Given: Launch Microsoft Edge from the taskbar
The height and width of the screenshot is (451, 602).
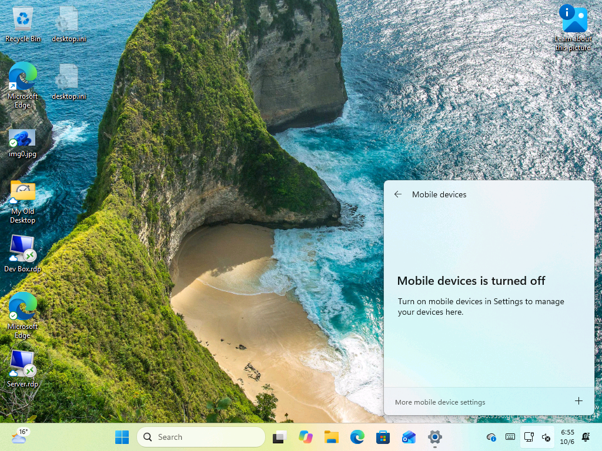Looking at the screenshot, I should [x=357, y=437].
